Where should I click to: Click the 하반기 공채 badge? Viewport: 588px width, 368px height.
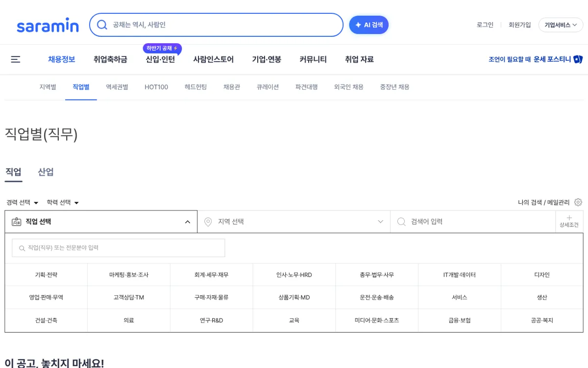[162, 48]
